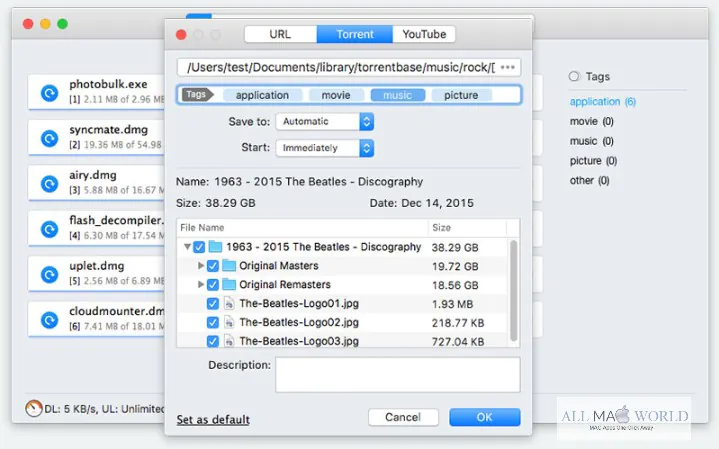This screenshot has width=719, height=449.
Task: Select the photobulk.exe download row
Action: pos(96,92)
